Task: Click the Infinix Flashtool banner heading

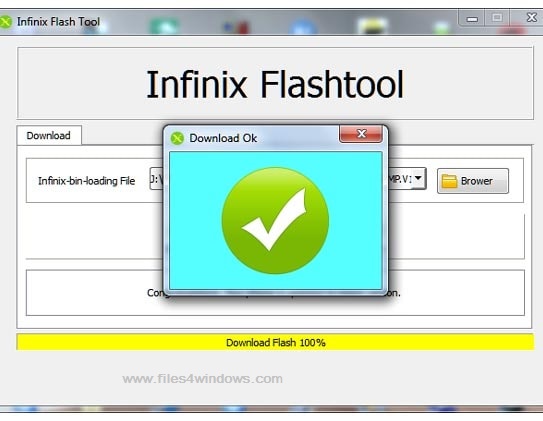Action: pos(275,84)
